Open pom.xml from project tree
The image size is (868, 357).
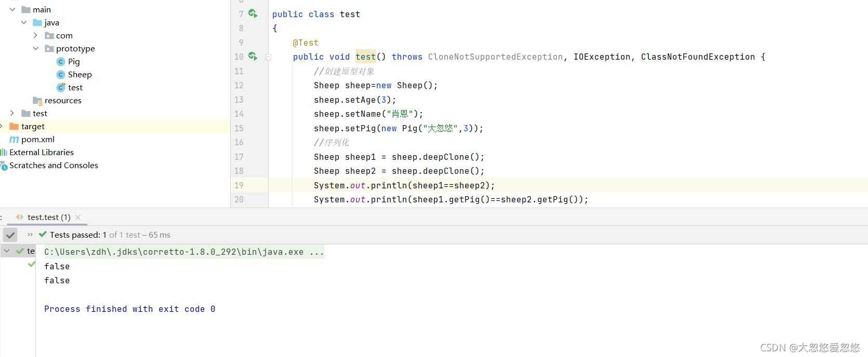[x=38, y=140]
